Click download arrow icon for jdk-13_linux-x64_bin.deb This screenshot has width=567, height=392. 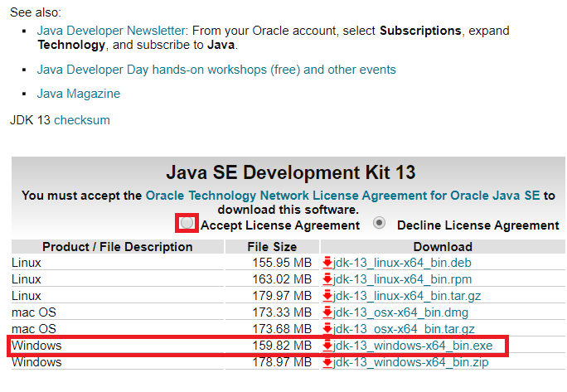coord(327,263)
